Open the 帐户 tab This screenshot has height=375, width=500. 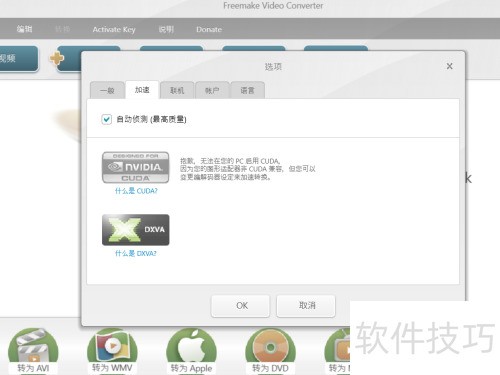tap(212, 90)
